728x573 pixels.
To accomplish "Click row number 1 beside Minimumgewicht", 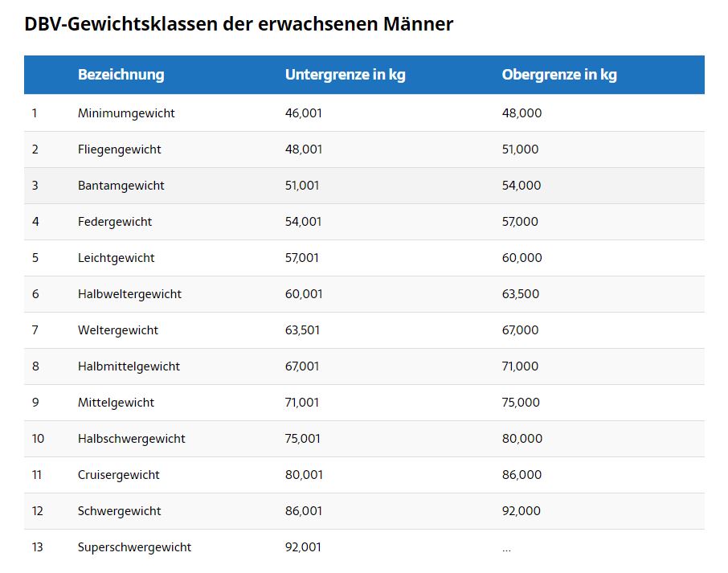I will tap(35, 113).
